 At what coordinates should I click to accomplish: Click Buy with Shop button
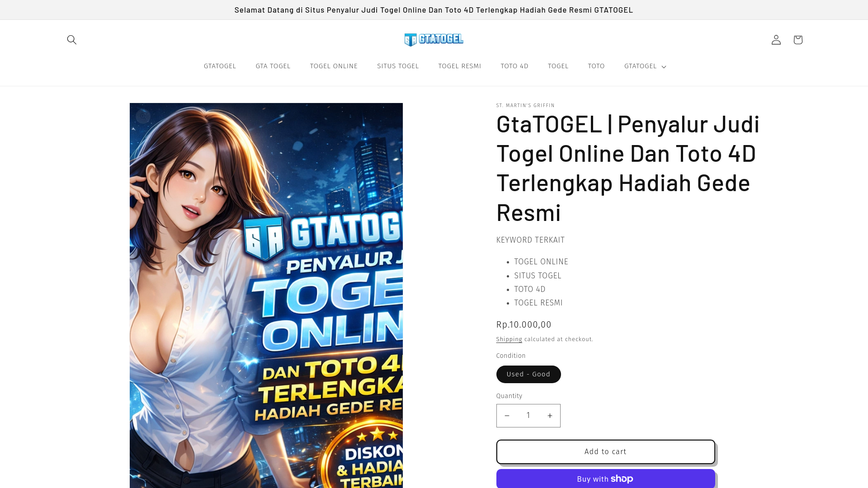pyautogui.click(x=605, y=479)
